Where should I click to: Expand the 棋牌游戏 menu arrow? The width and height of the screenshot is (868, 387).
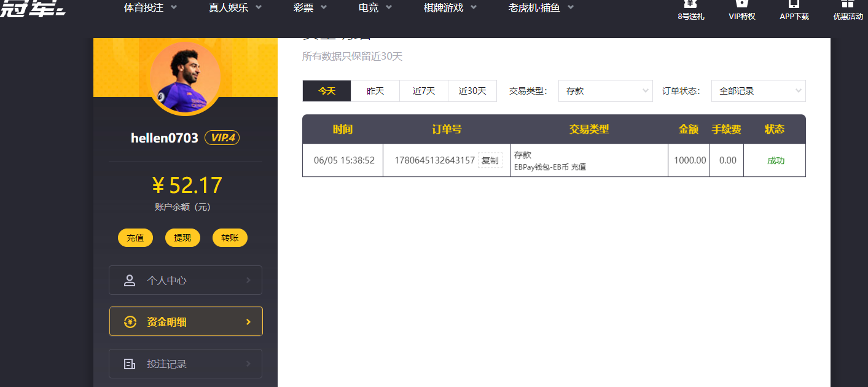[x=474, y=8]
